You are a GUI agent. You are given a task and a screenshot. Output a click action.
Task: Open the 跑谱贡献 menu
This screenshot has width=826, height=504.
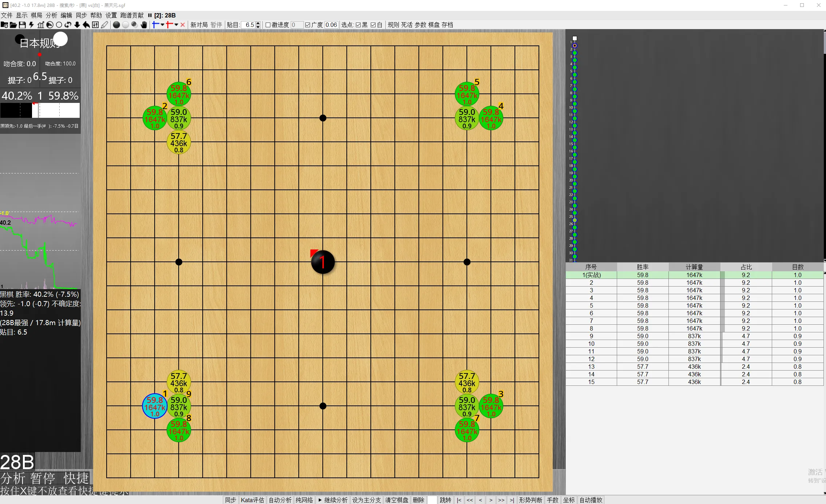tap(132, 15)
